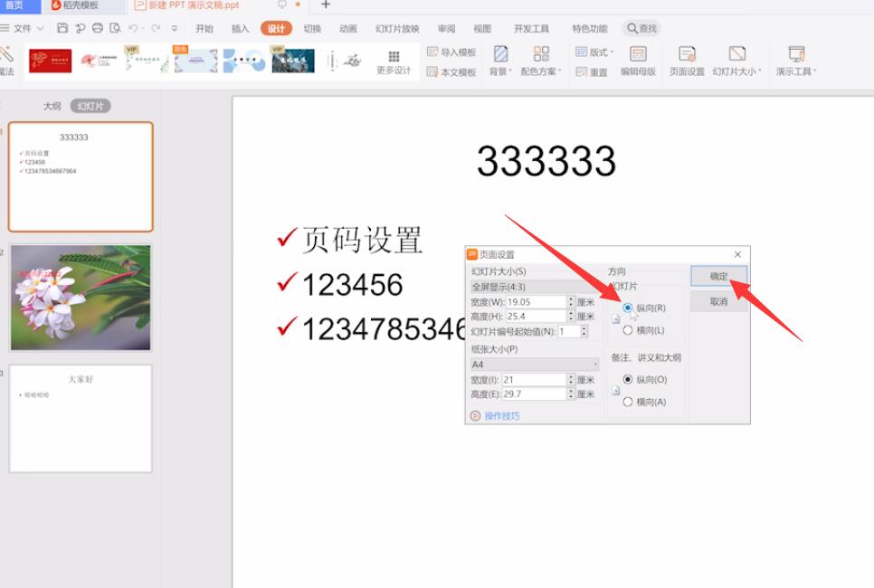Click the Print icon in quick access toolbar
Image resolution: width=874 pixels, height=588 pixels.
click(98, 28)
